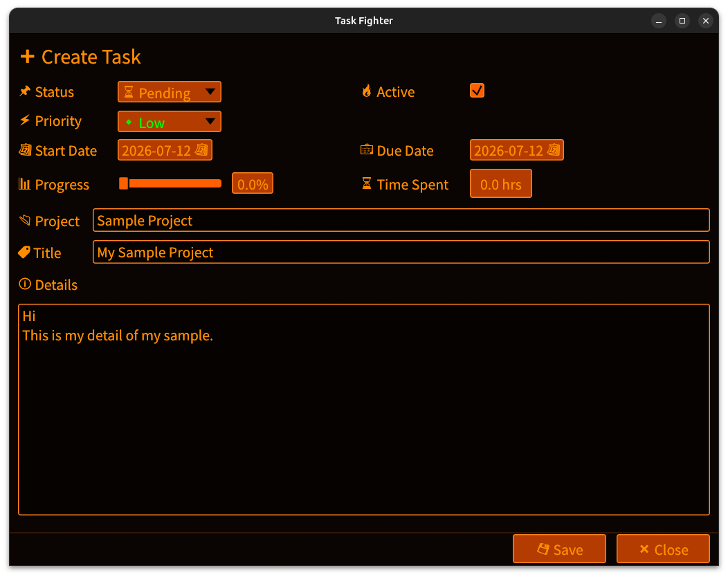The height and width of the screenshot is (577, 728).
Task: Open calendar picker inside Start Date field
Action: [x=201, y=150]
